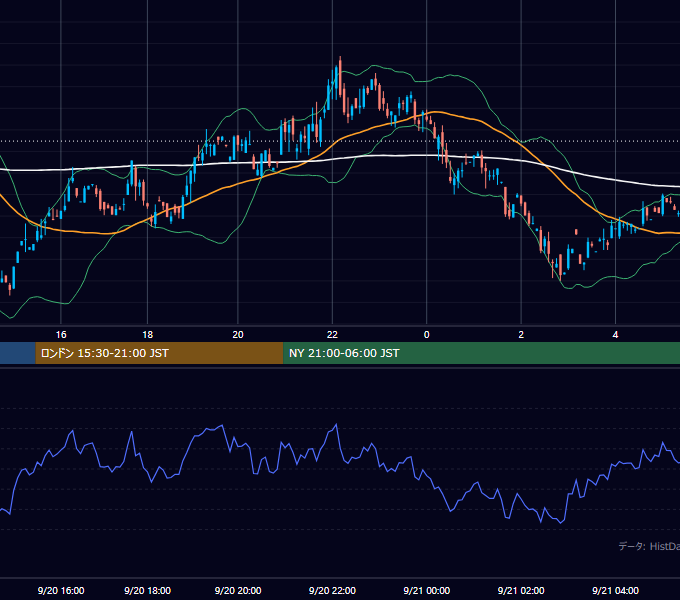
Task: Select the time axis label 22
Action: [332, 335]
